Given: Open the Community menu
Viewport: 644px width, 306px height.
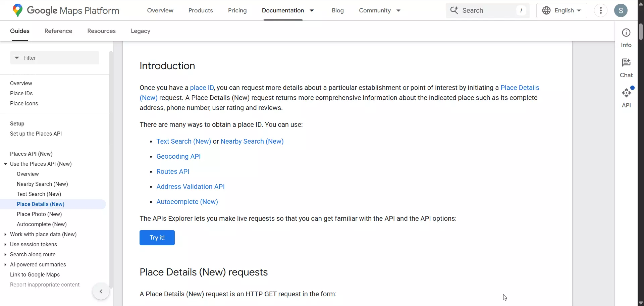Looking at the screenshot, I should (x=375, y=10).
